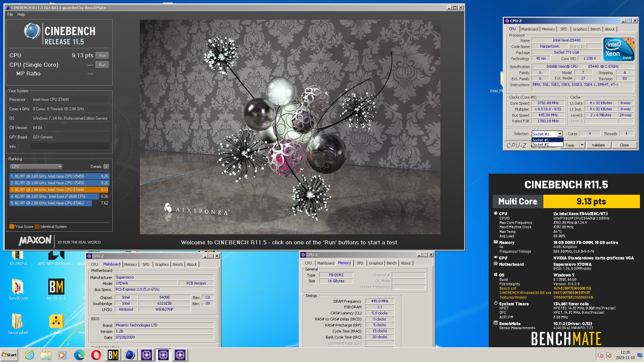The image size is (644, 362).
Task: Open Internet Explorer from the taskbar
Action: (30, 355)
